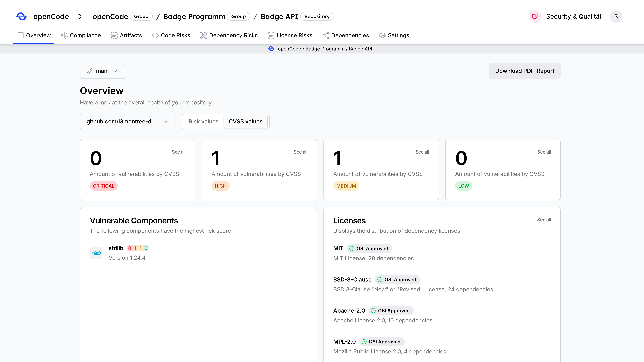Switch to the Dependency Risks tab
The height and width of the screenshot is (362, 644).
pyautogui.click(x=229, y=35)
